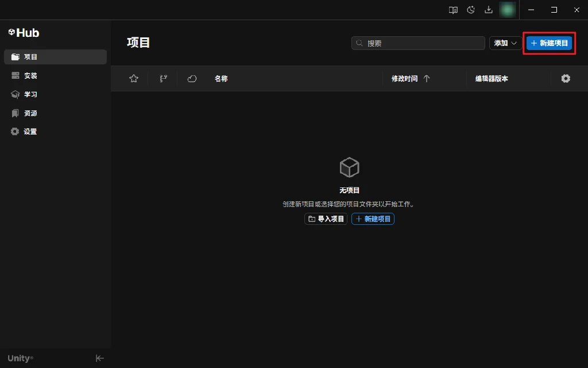Open the account avatar menu
The width and height of the screenshot is (588, 368).
[x=507, y=10]
